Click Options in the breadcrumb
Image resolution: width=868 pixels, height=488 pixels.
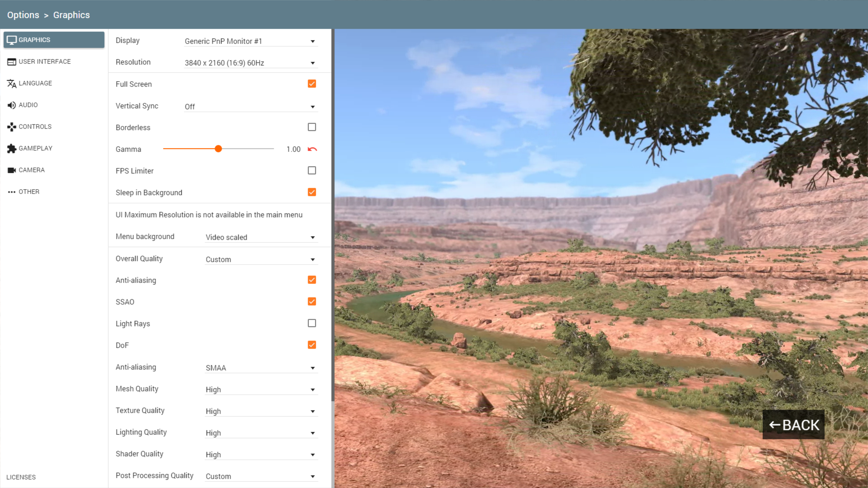(x=23, y=15)
